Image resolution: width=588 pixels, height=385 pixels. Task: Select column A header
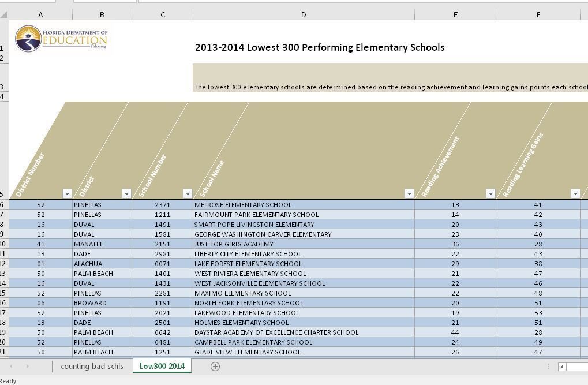(x=40, y=14)
